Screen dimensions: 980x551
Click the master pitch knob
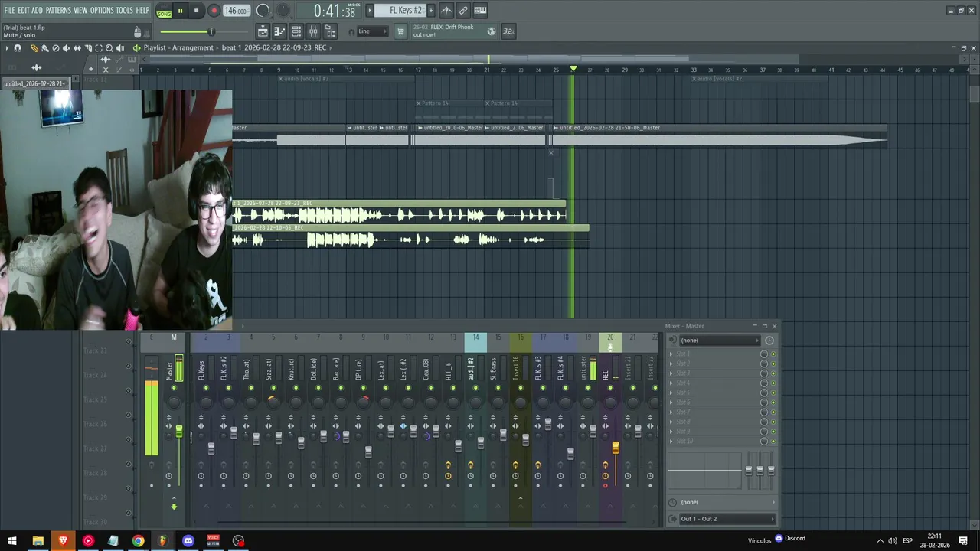[283, 11]
